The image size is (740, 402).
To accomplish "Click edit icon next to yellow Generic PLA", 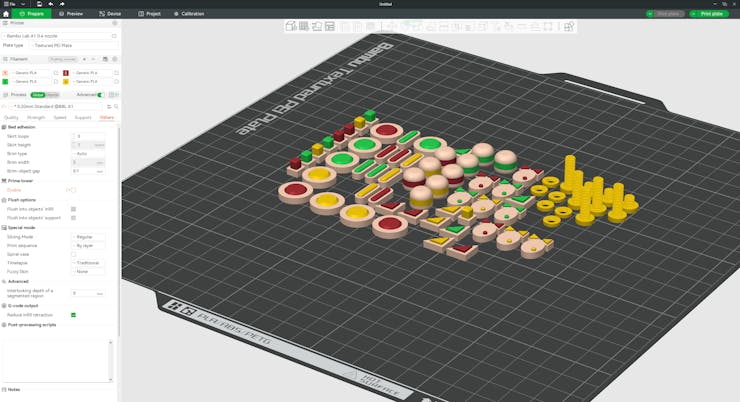I will click(x=116, y=82).
